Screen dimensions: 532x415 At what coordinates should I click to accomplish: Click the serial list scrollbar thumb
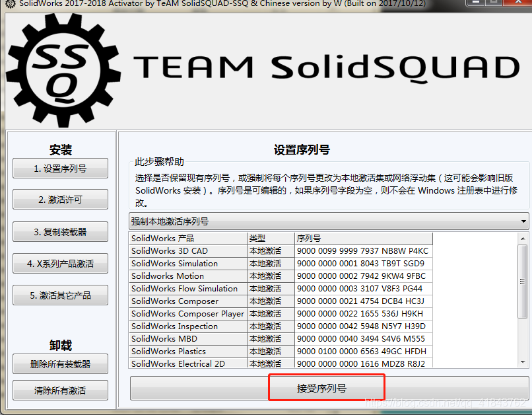pos(523,282)
